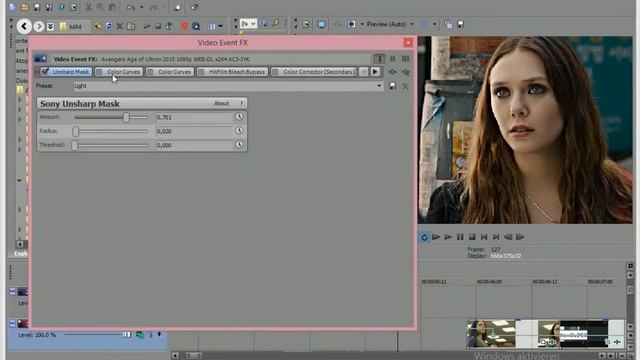Click the explorer history double-chevron dropdown
Screen dimensions: 640x360
point(50,27)
